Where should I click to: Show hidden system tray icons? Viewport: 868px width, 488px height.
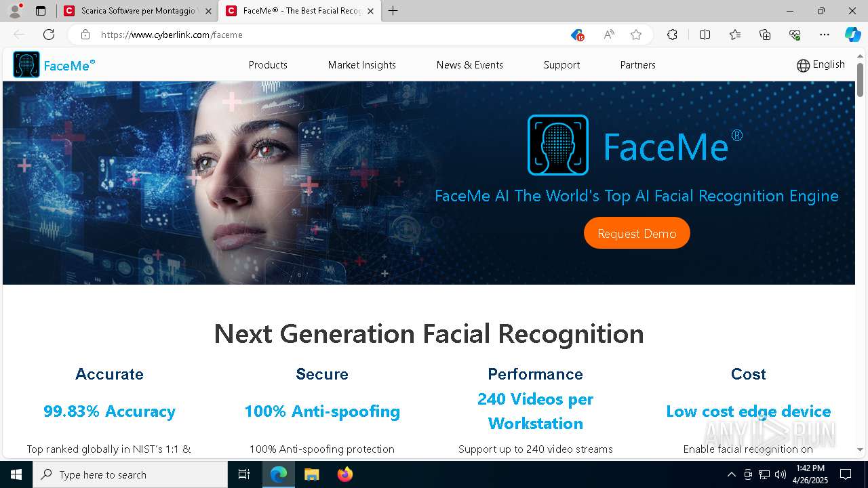(731, 474)
